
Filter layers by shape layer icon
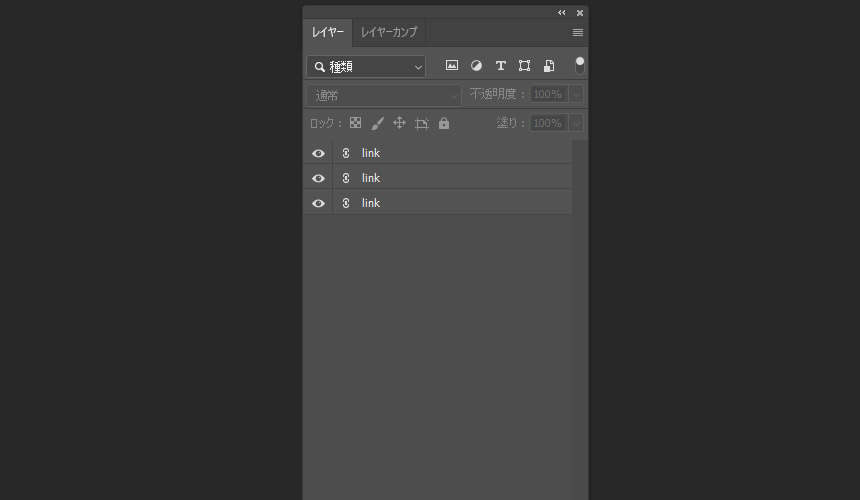pos(524,66)
